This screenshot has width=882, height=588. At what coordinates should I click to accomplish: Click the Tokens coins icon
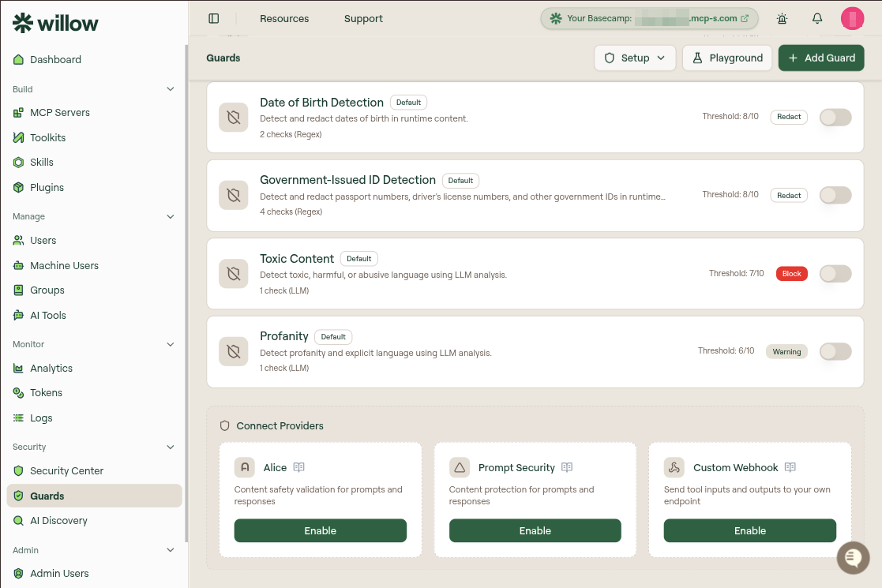click(x=19, y=392)
